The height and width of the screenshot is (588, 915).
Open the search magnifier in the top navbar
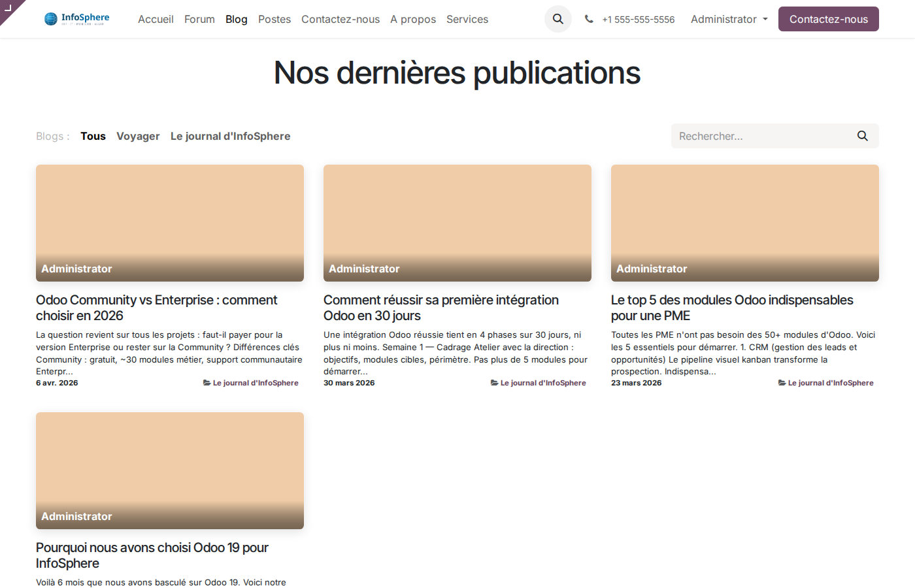[x=557, y=19]
